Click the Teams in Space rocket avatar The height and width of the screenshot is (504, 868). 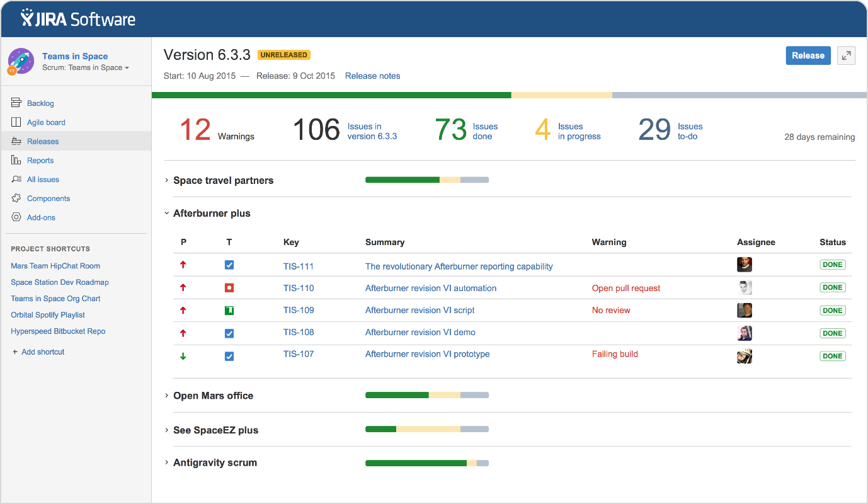(21, 62)
